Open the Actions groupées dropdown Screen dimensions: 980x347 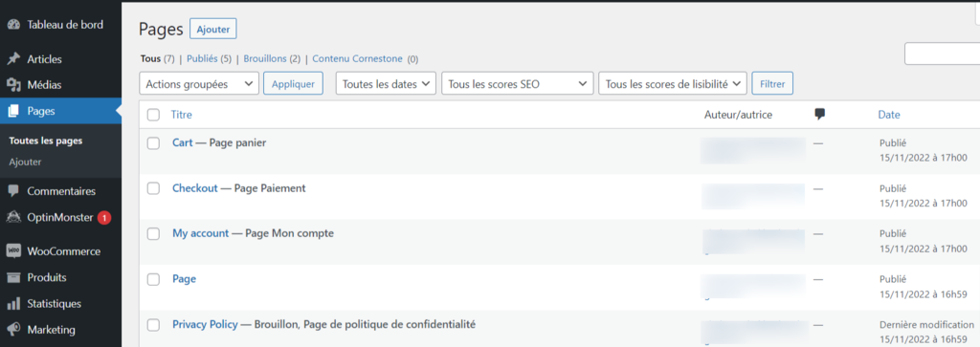pos(199,83)
